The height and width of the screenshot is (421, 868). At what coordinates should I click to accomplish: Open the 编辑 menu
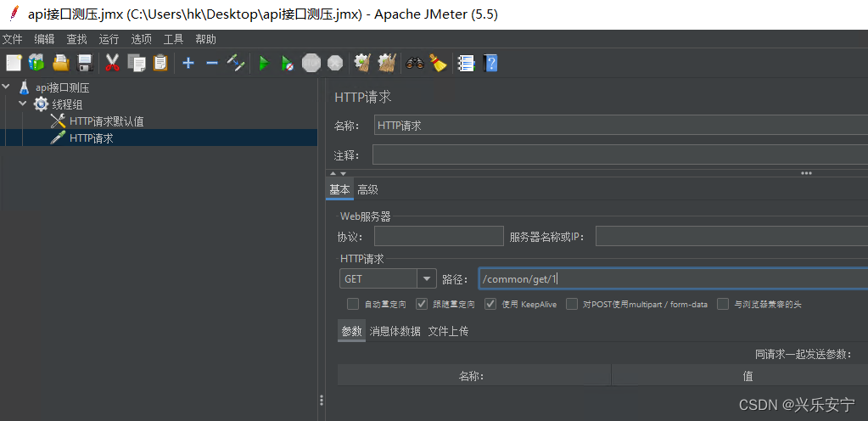click(x=44, y=39)
